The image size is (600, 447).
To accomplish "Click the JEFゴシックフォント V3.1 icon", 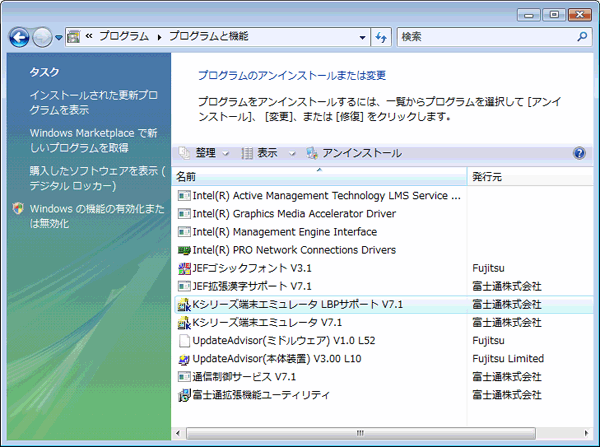I will (x=184, y=269).
